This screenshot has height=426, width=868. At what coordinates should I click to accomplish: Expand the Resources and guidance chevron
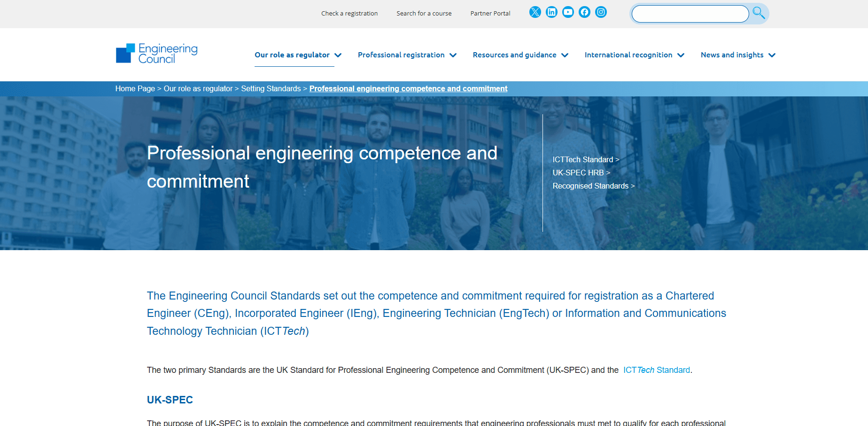point(565,55)
